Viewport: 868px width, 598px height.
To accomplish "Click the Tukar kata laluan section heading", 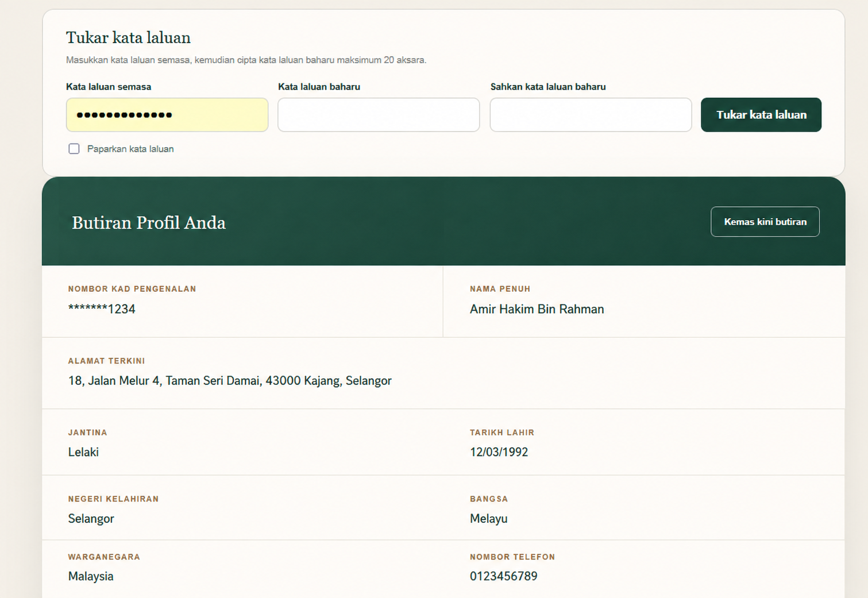I will 128,38.
